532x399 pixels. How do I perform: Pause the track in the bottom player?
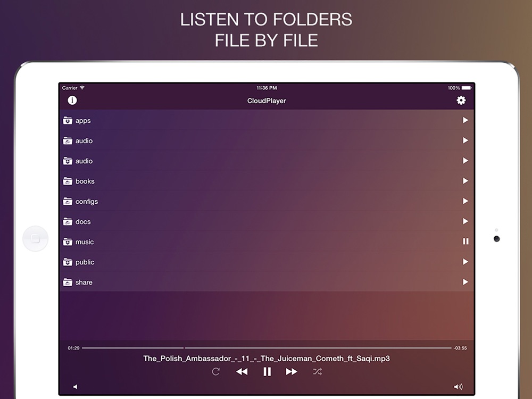click(x=267, y=372)
